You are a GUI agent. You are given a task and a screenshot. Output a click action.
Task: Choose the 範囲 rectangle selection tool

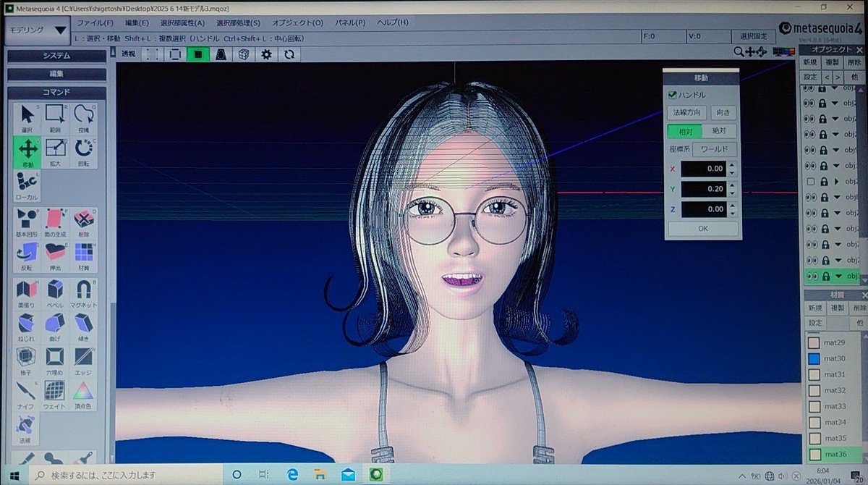point(55,118)
